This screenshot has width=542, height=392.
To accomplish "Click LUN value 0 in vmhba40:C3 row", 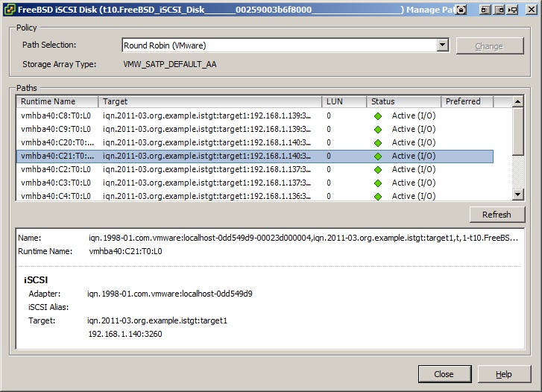I will (x=329, y=183).
